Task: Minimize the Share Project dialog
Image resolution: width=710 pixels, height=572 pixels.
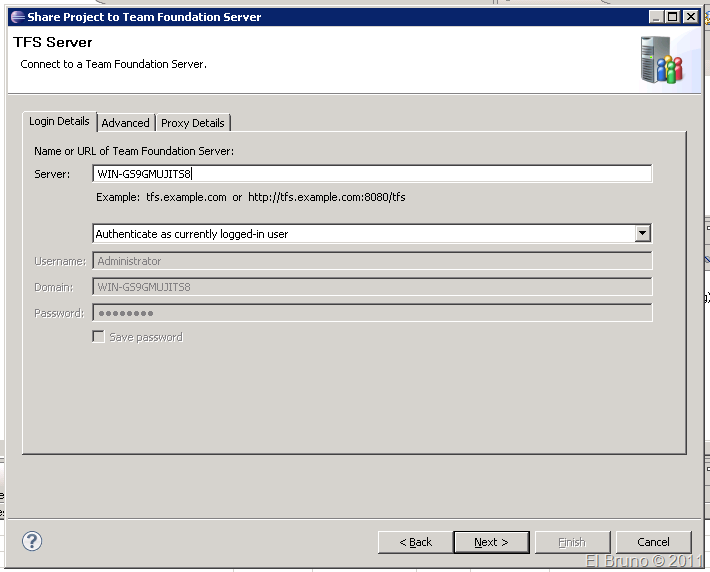Action: 655,17
